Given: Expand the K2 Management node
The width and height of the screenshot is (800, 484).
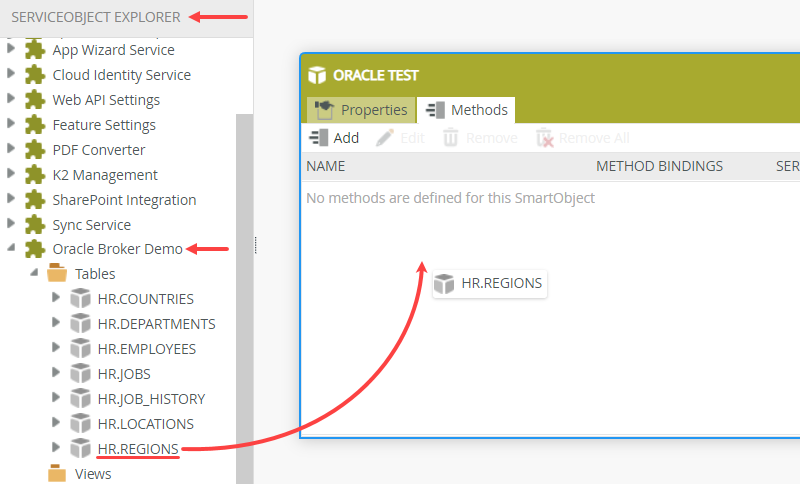Looking at the screenshot, I should (x=11, y=173).
